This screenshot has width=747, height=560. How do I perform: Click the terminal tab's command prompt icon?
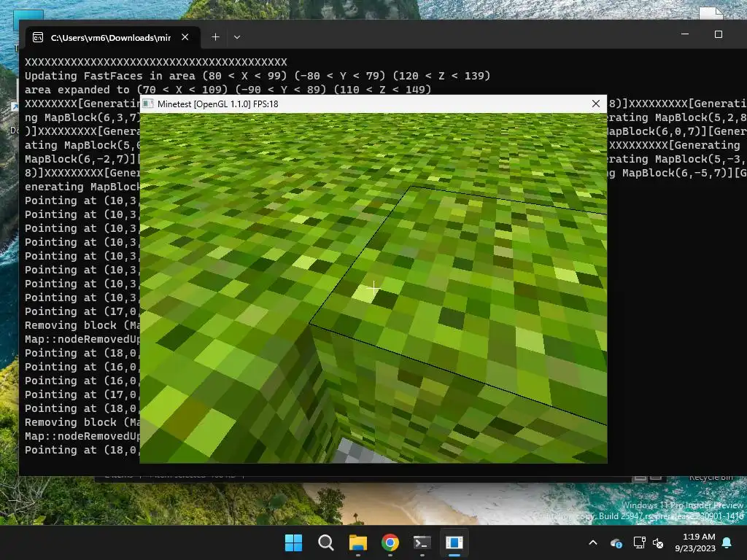pos(38,38)
